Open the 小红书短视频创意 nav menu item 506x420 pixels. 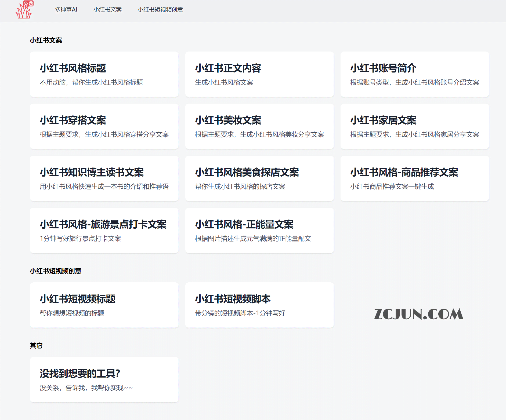160,10
